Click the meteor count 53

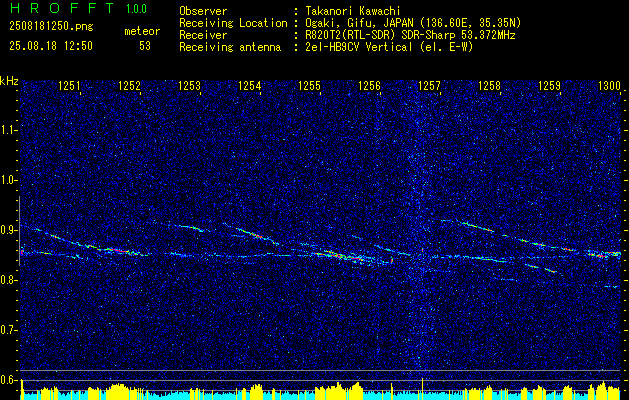click(145, 46)
